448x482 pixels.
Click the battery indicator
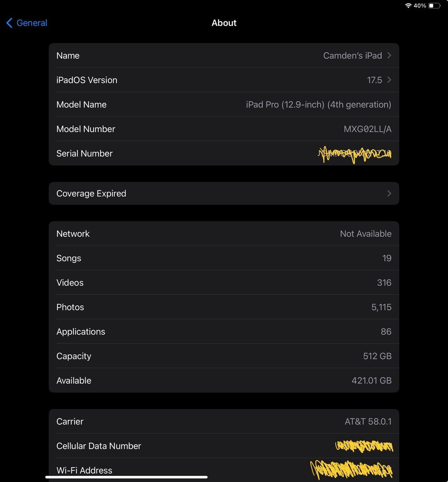click(x=435, y=6)
